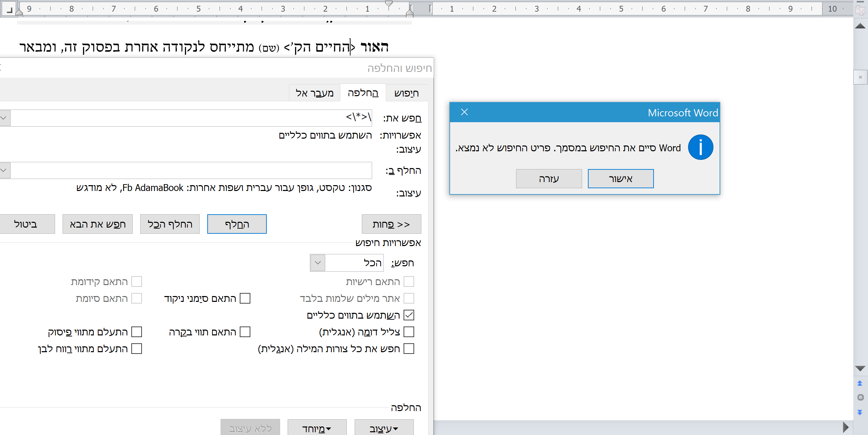Click inside the החלף ב replace text field
The width and height of the screenshot is (868, 435).
click(x=188, y=170)
